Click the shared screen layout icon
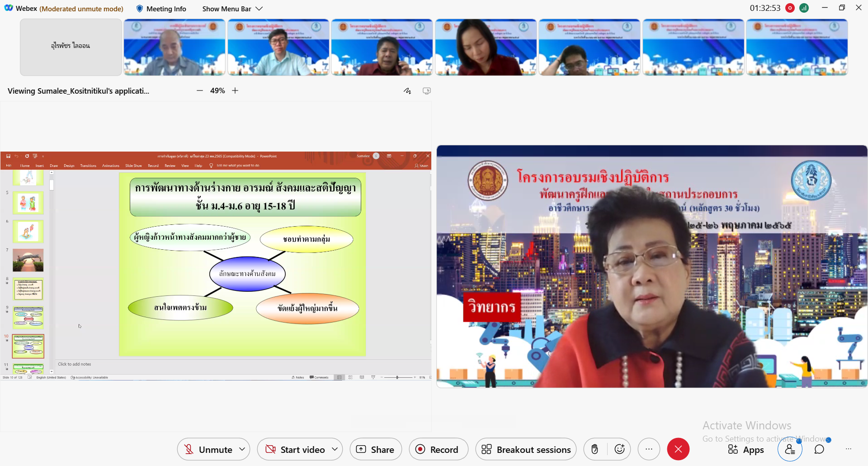 (x=426, y=91)
